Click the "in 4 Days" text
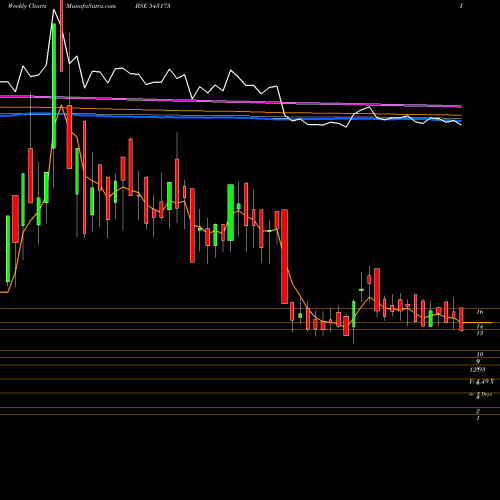 480,394
